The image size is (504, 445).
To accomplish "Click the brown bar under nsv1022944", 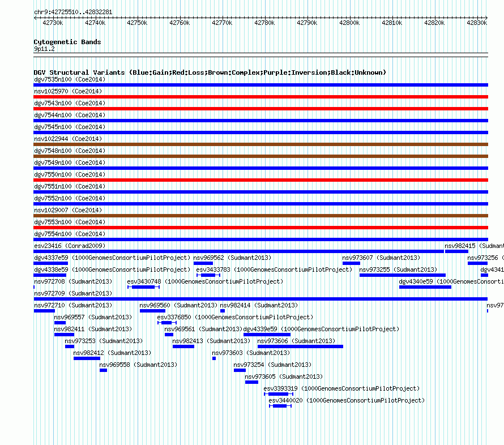I will pos(260,144).
